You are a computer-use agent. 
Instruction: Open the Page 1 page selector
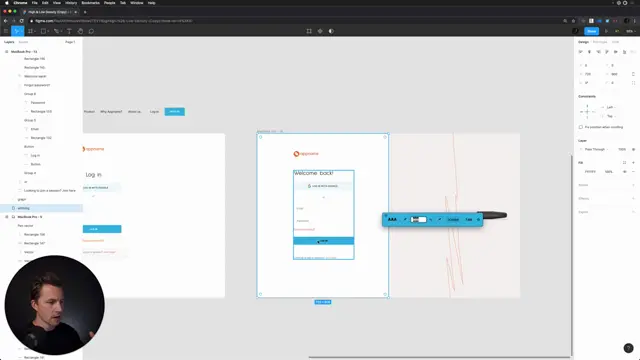coord(70,42)
